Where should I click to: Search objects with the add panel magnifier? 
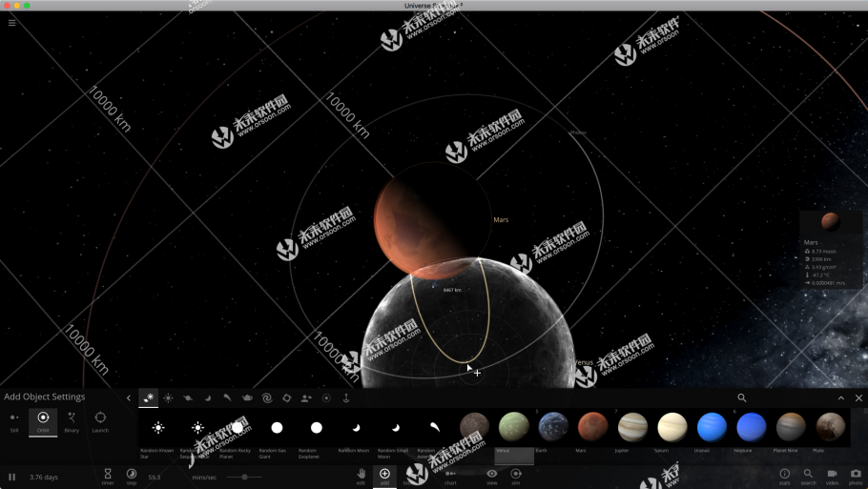click(742, 397)
